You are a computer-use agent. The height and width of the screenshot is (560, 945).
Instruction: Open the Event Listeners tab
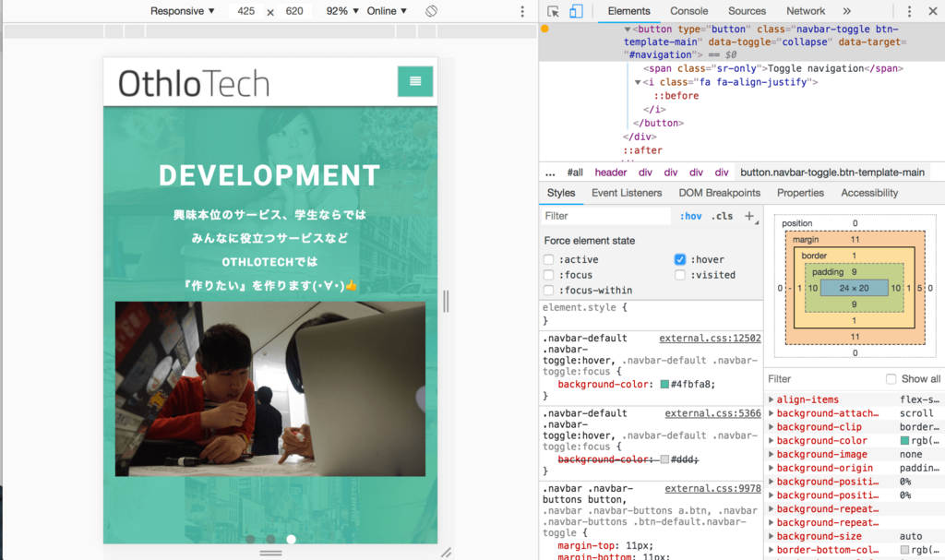[x=627, y=193]
